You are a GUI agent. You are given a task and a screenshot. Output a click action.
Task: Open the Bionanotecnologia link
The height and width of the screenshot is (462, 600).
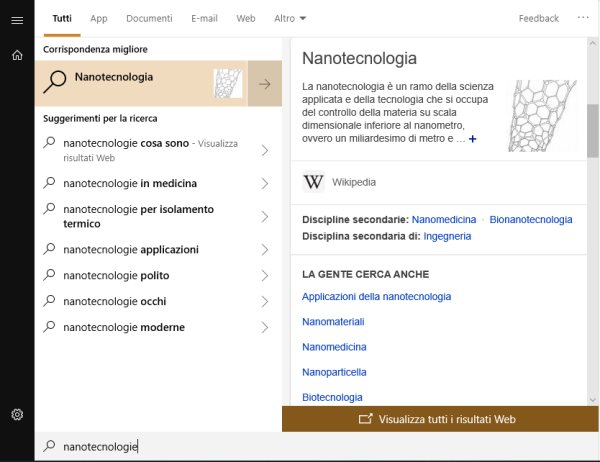[531, 219]
